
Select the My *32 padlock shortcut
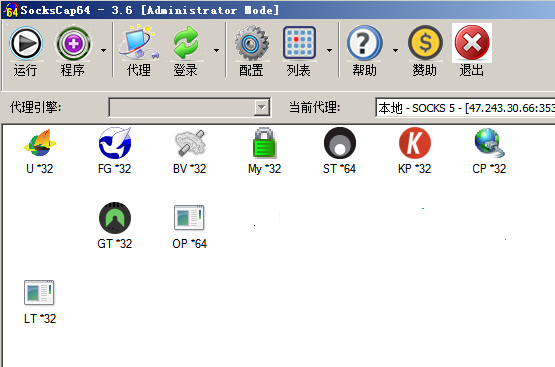pos(264,151)
